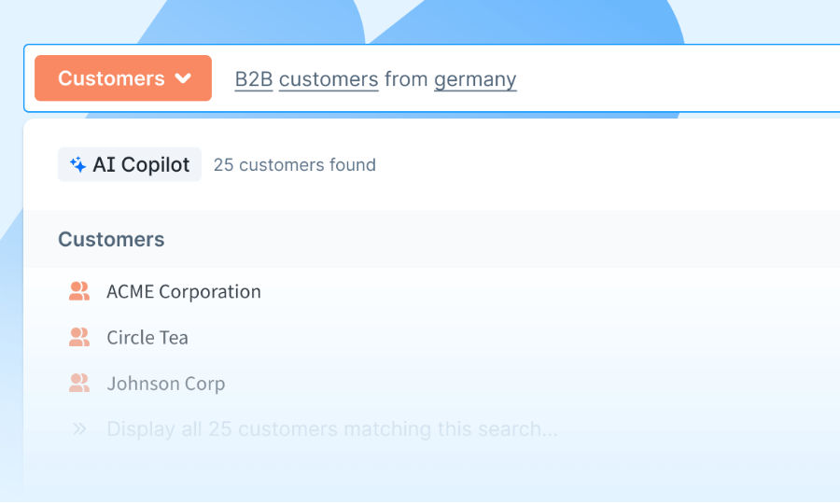
Task: Click the Customers label on the orange button
Action: [111, 78]
